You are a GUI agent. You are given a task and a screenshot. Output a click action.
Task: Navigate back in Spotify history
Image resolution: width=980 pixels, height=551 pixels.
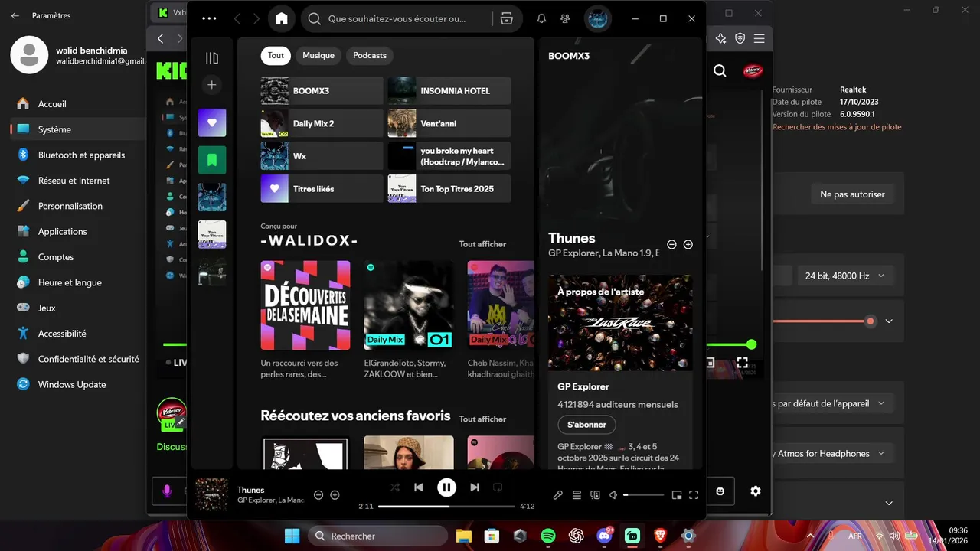click(x=237, y=18)
